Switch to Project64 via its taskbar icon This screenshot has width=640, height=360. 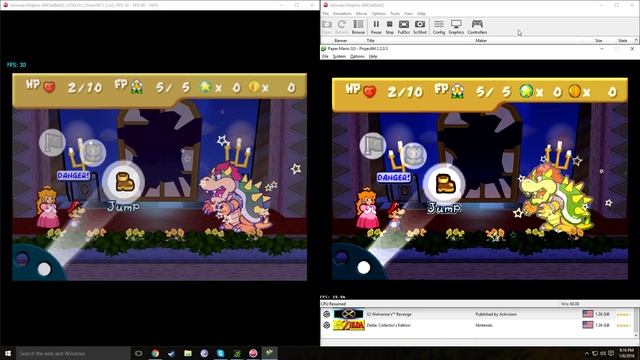pyautogui.click(x=269, y=353)
